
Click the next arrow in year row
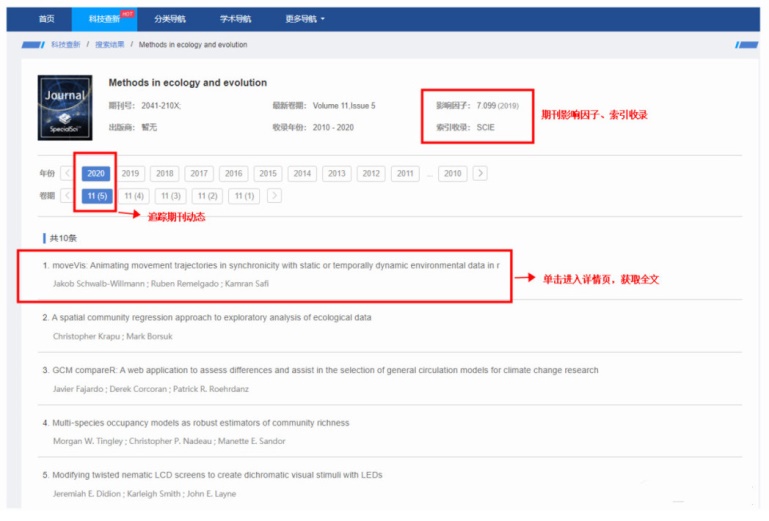[480, 173]
